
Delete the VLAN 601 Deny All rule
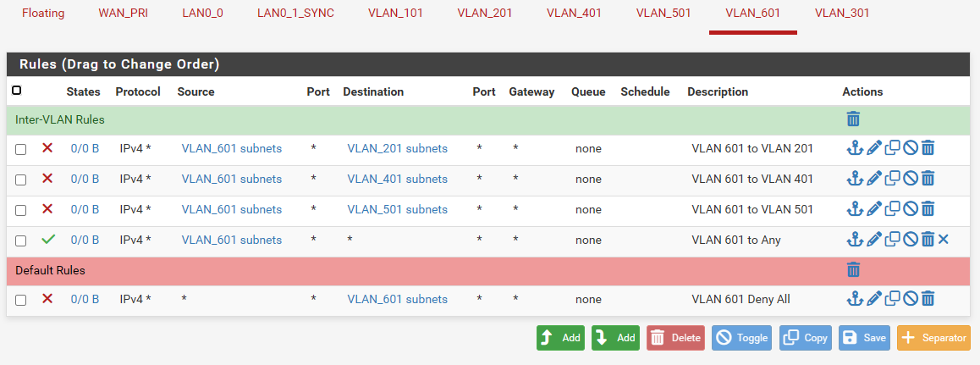click(x=928, y=298)
